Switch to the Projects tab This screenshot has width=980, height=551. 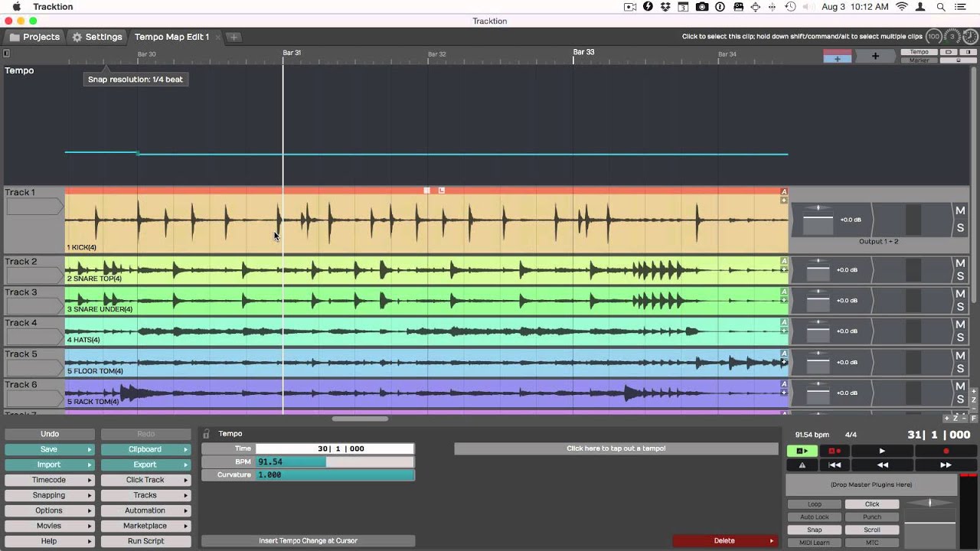pyautogui.click(x=34, y=37)
